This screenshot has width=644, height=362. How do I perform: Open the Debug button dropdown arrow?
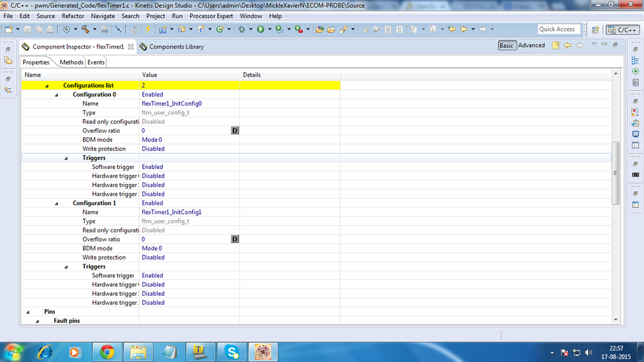(251, 29)
